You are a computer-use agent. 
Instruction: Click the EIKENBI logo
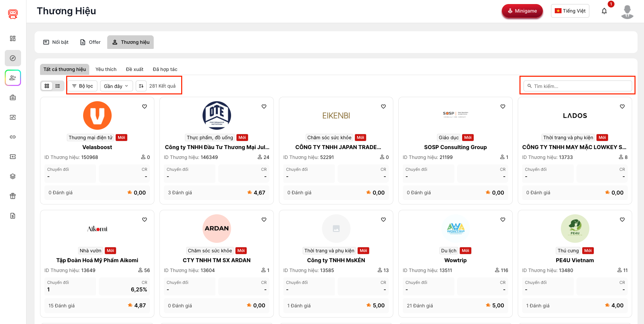tap(336, 115)
